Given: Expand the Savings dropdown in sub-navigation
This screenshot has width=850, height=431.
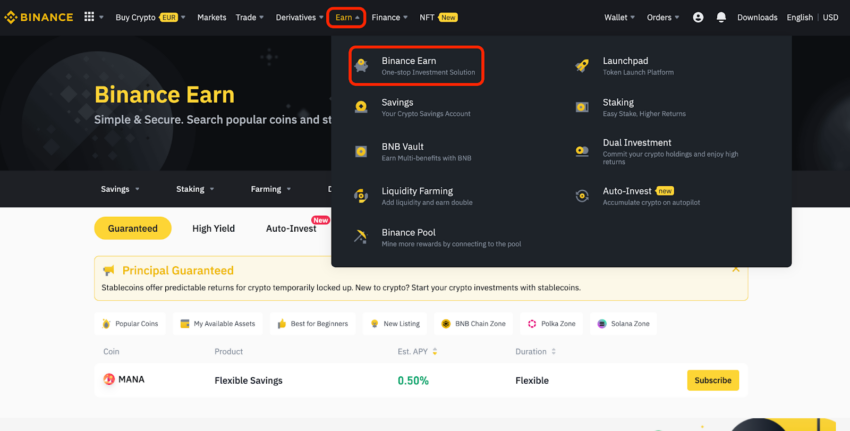Looking at the screenshot, I should point(120,189).
